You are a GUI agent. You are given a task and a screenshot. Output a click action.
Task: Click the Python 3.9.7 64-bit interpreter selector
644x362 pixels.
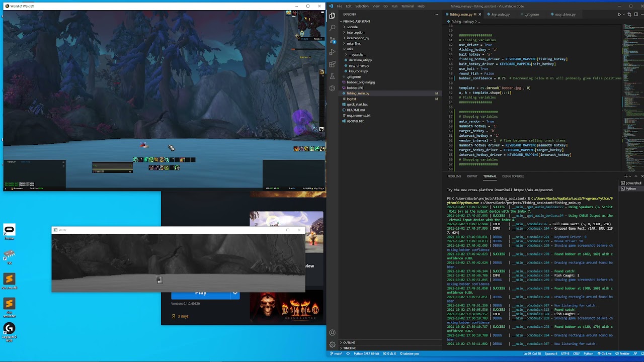pos(367,353)
